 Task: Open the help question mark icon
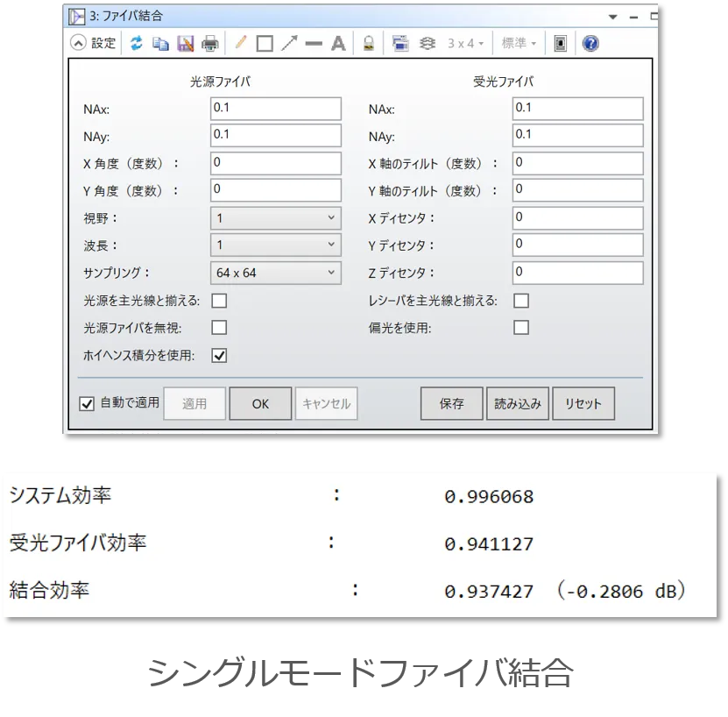point(590,43)
